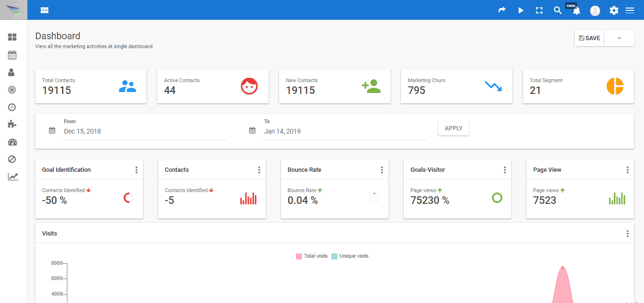Click the puzzle piece Components icon
Image resolution: width=644 pixels, height=303 pixels.
[x=12, y=124]
